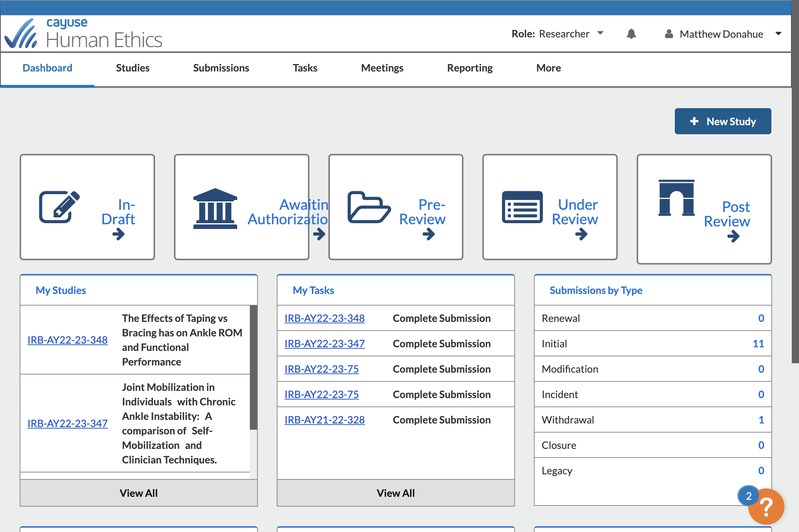799x532 pixels.
Task: Click the Post Review archway icon
Action: coord(677,198)
